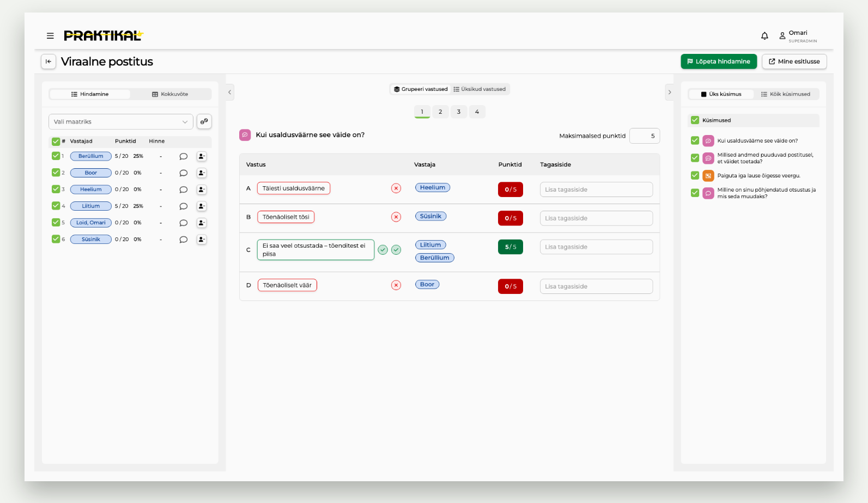Toggle checkbox for Millised andmed question

[695, 158]
